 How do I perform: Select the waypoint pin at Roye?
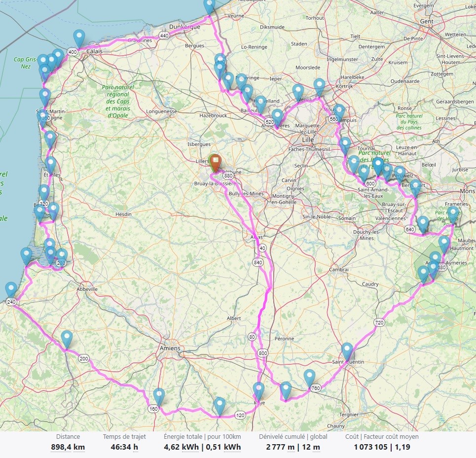click(x=258, y=390)
